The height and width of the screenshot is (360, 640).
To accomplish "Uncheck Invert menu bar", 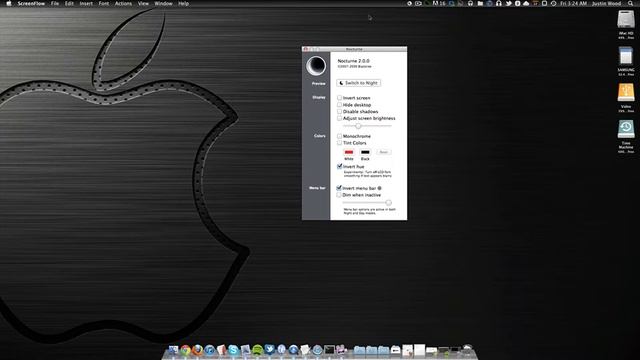I will (x=339, y=188).
